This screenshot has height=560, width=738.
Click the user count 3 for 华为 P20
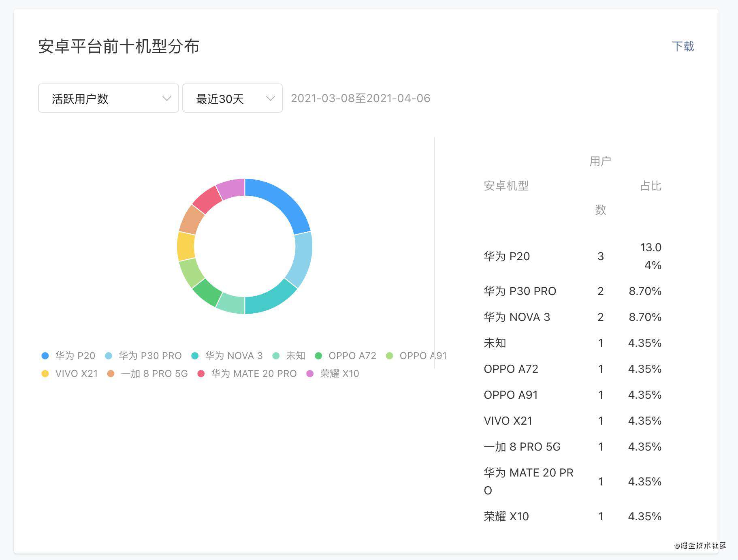pyautogui.click(x=601, y=256)
